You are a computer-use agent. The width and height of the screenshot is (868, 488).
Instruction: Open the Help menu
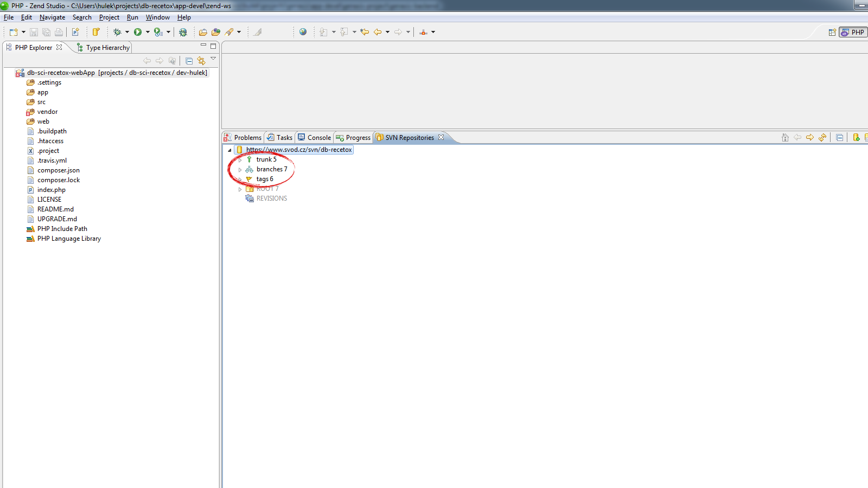click(184, 17)
